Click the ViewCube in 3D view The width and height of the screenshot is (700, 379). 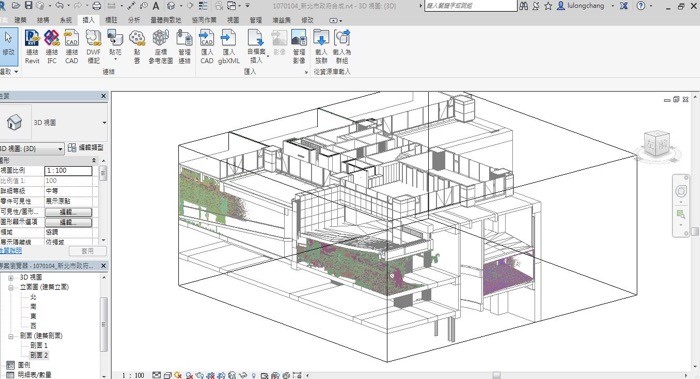[657, 144]
